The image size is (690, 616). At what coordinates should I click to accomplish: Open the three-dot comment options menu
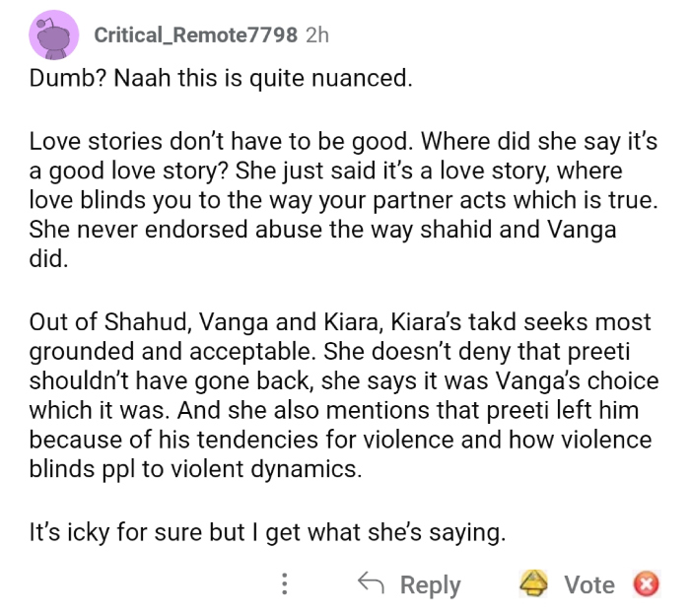click(284, 584)
